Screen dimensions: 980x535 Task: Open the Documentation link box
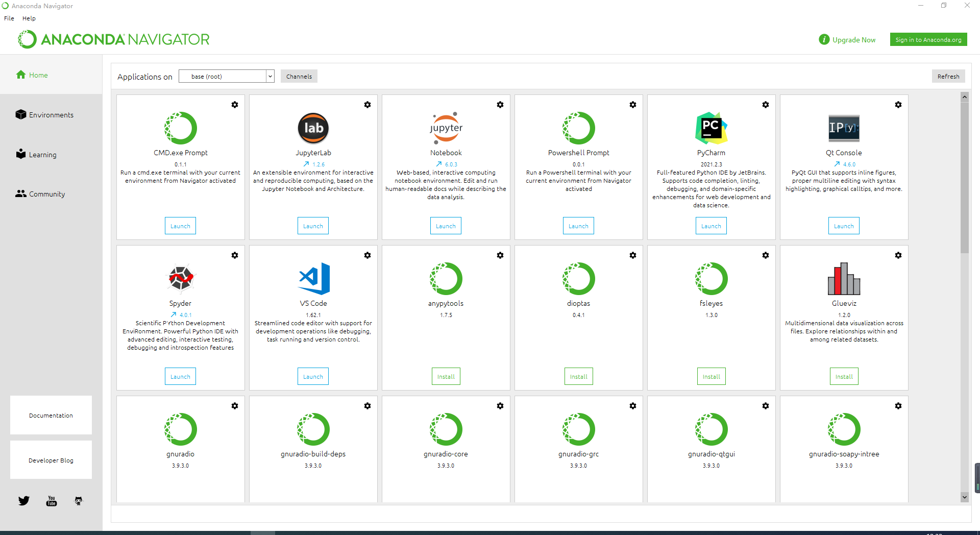coord(51,416)
